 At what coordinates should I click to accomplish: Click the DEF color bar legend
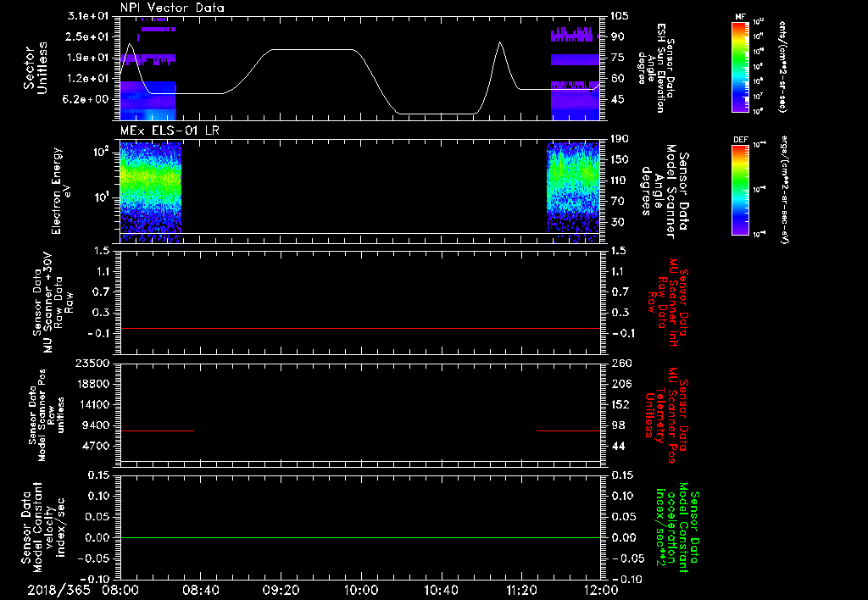tap(740, 190)
